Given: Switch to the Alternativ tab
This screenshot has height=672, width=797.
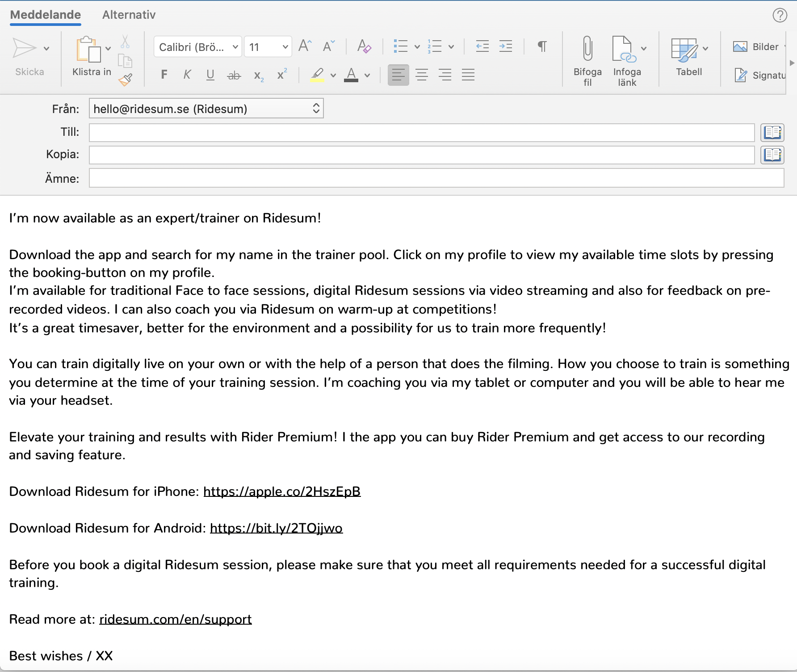Looking at the screenshot, I should coord(129,15).
